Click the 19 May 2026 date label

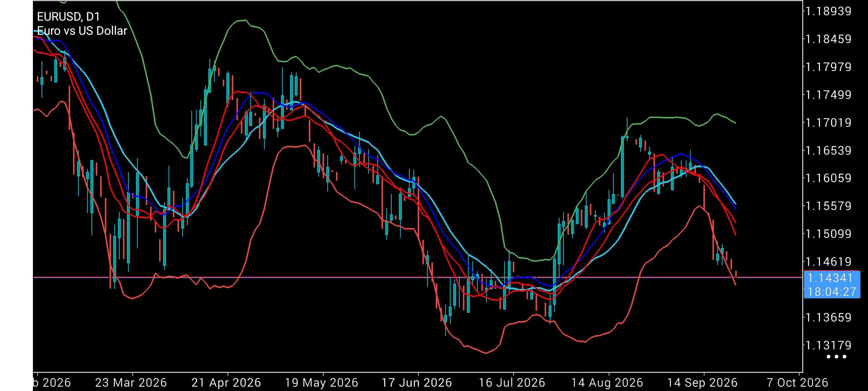322,383
